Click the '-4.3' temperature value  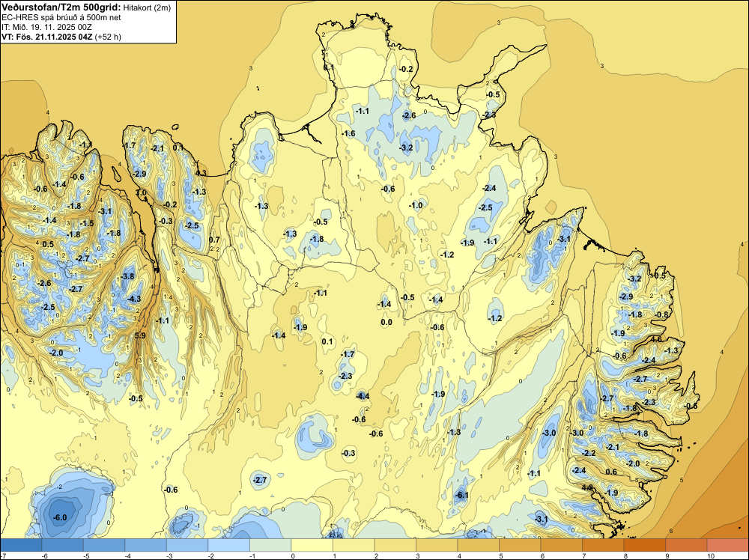134,299
